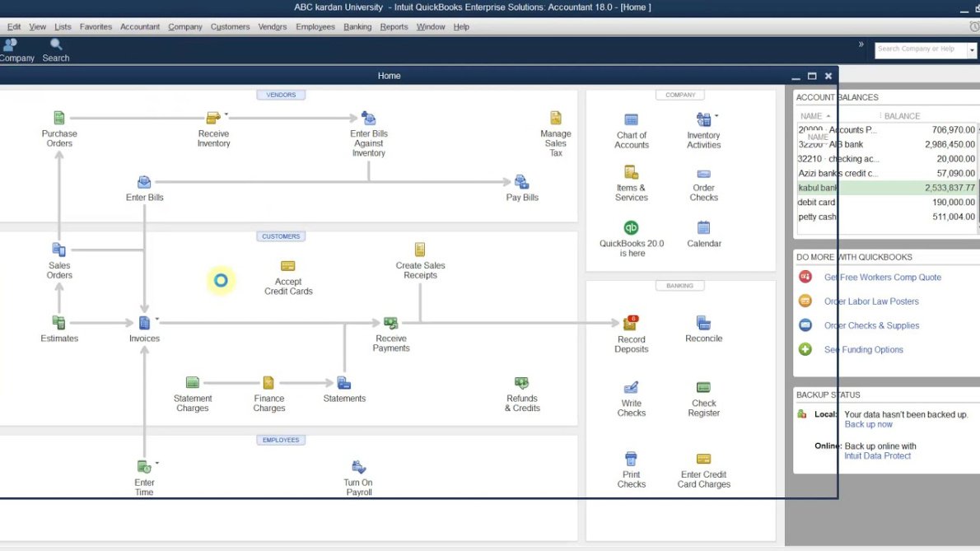
Task: Expand the Inventory Activities dropdown arrow
Action: [x=716, y=115]
